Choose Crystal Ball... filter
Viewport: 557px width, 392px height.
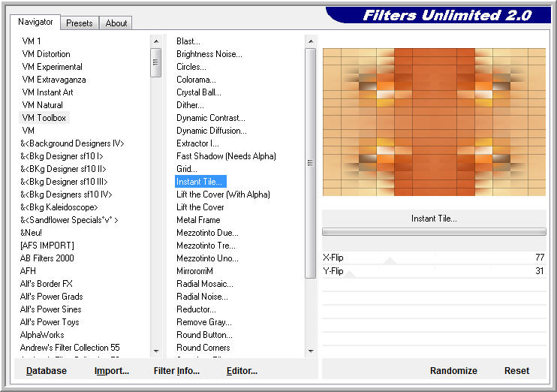(x=199, y=92)
